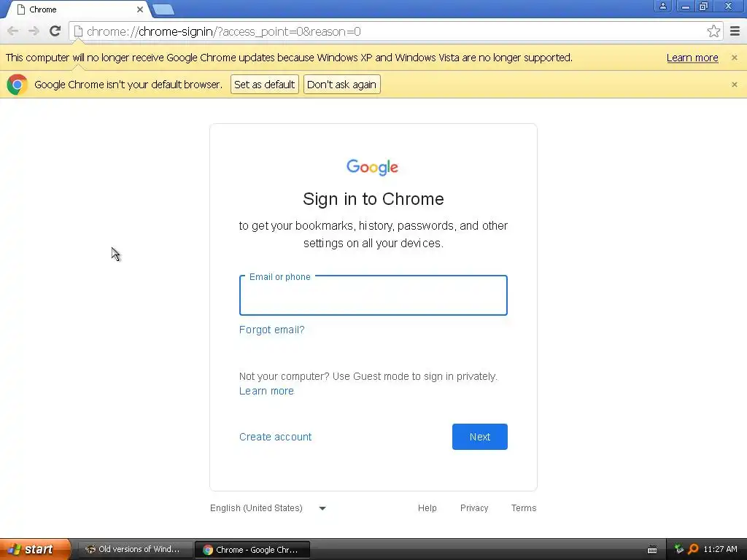The height and width of the screenshot is (560, 747).
Task: Click the page icon in the address bar
Action: pyautogui.click(x=78, y=31)
